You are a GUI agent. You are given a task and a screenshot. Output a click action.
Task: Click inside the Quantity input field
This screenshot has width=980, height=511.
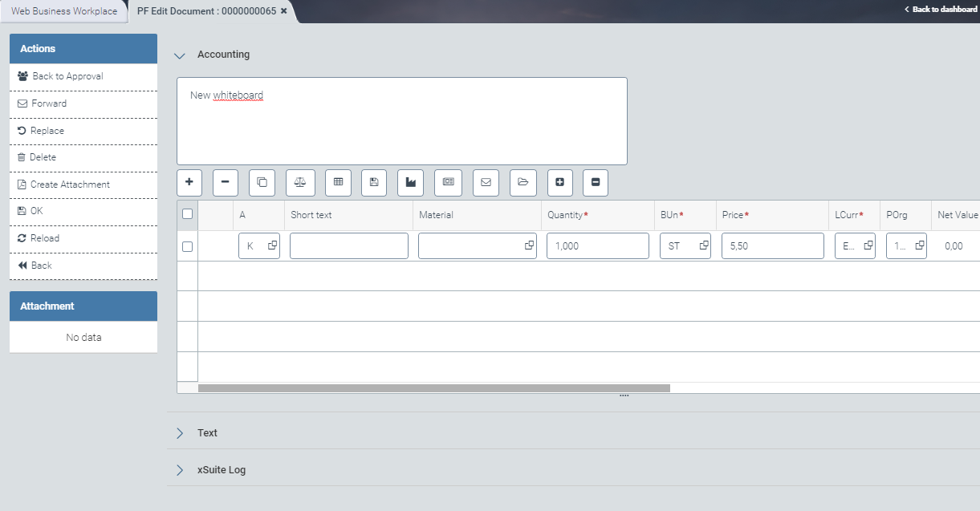[597, 245]
